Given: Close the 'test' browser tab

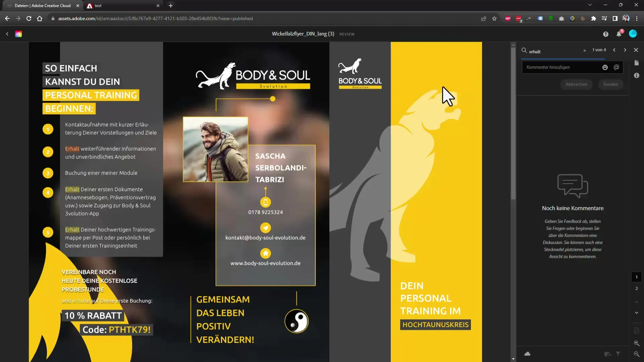Looking at the screenshot, I should [158, 6].
